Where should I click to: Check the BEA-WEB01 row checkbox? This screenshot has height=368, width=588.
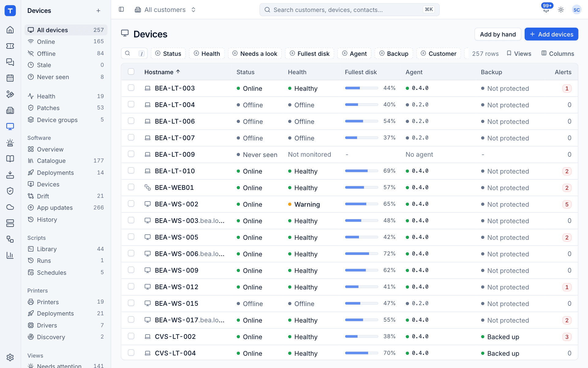pos(131,187)
